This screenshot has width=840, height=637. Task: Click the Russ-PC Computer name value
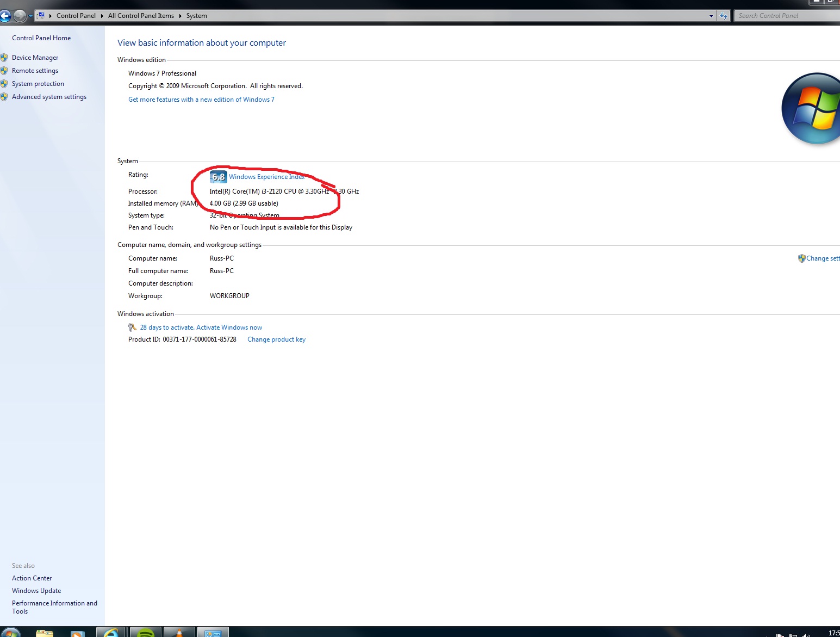click(222, 258)
